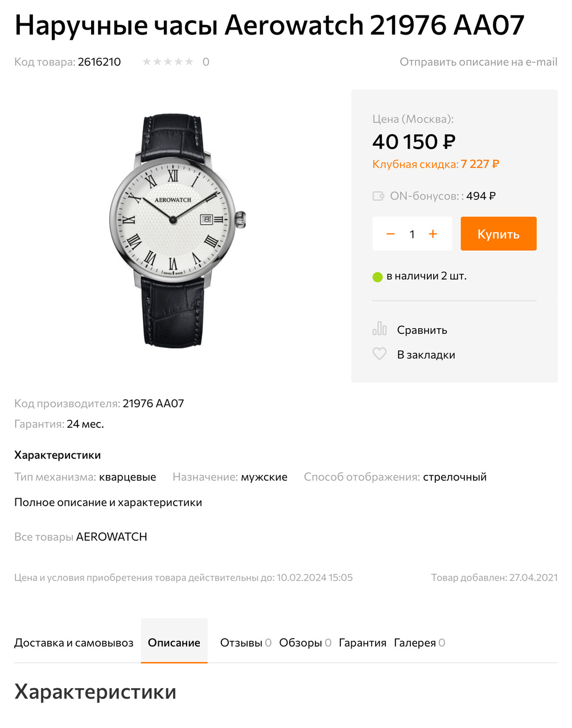
Task: Click the green in-stock indicator dot
Action: click(x=377, y=277)
